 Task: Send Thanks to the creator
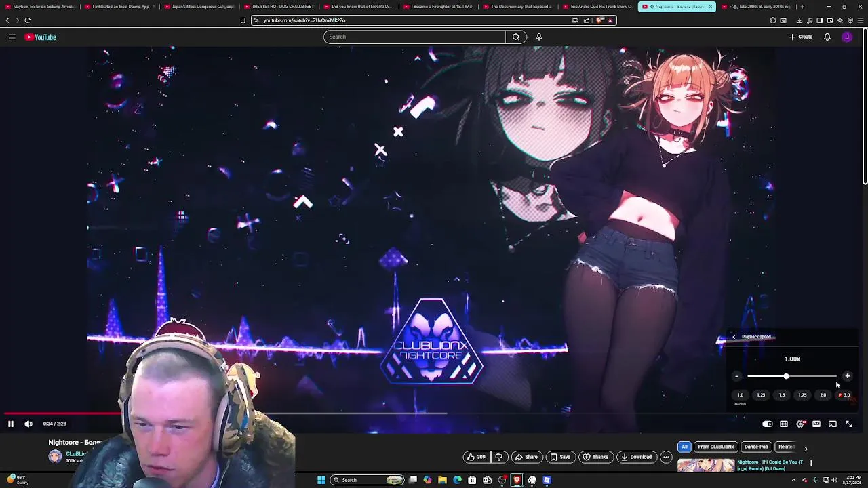pyautogui.click(x=595, y=457)
